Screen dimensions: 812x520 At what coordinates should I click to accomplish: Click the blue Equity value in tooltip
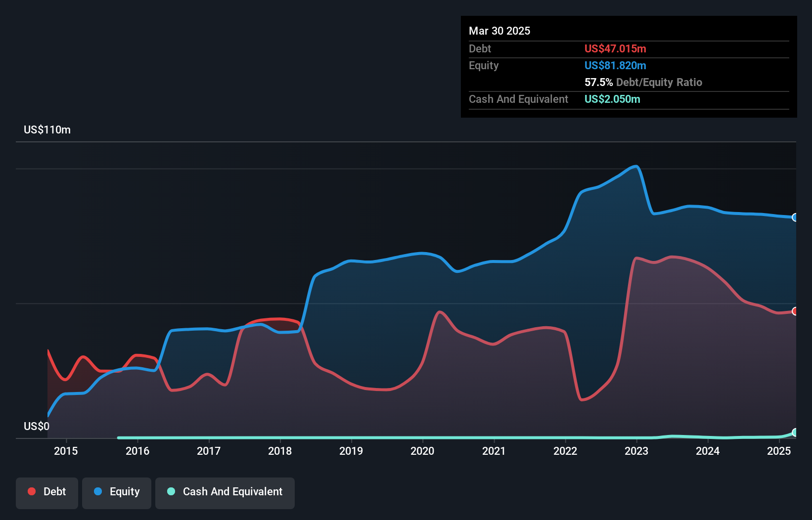tap(615, 65)
